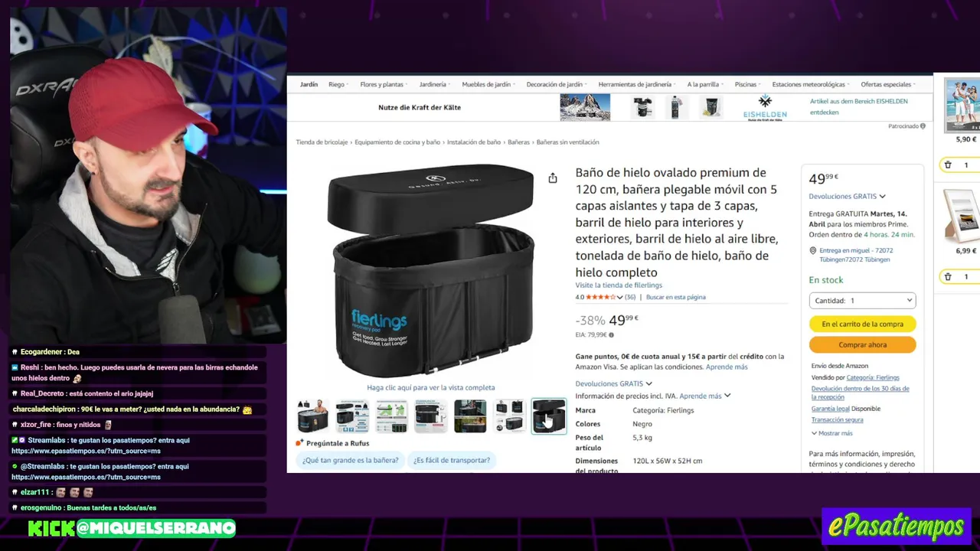Click Categoría: Fierlings next to Vendido por
This screenshot has width=980, height=551.
[873, 377]
